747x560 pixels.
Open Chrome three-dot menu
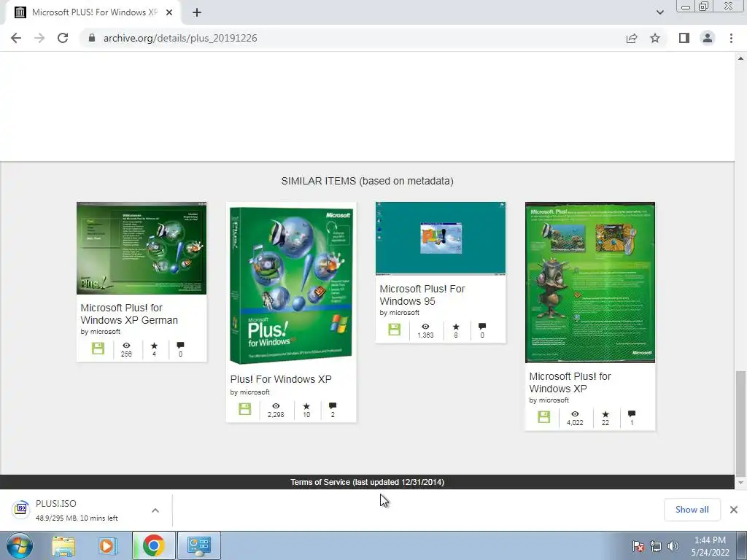731,38
